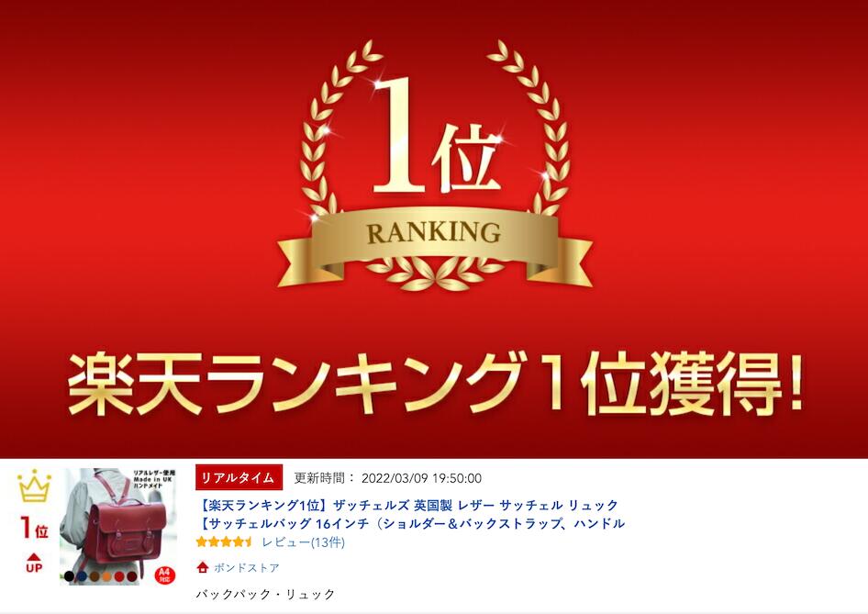Open the 楽天ランキング1位 ザッチェルズ product link
The image size is (868, 614).
411,514
